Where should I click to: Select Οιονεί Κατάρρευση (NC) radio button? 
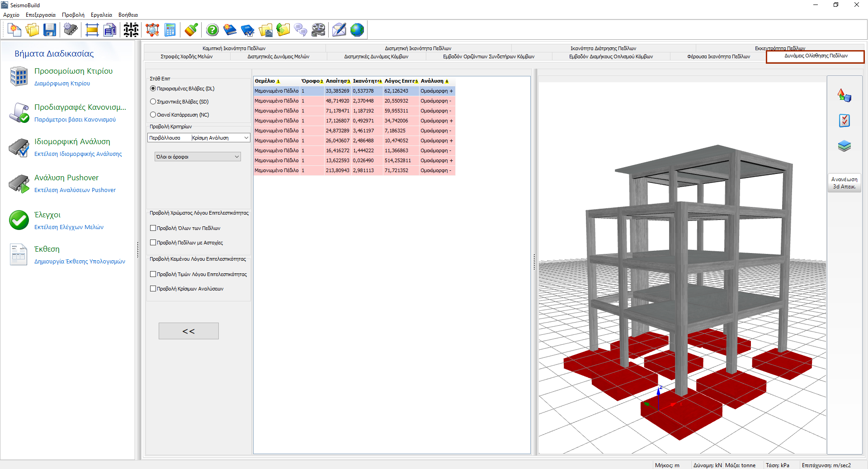click(153, 115)
